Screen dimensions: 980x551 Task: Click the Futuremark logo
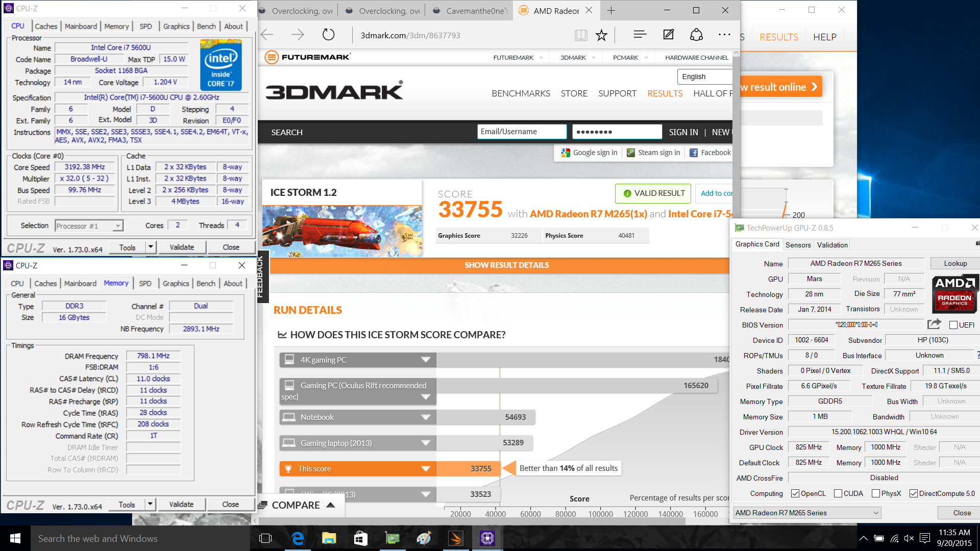307,57
